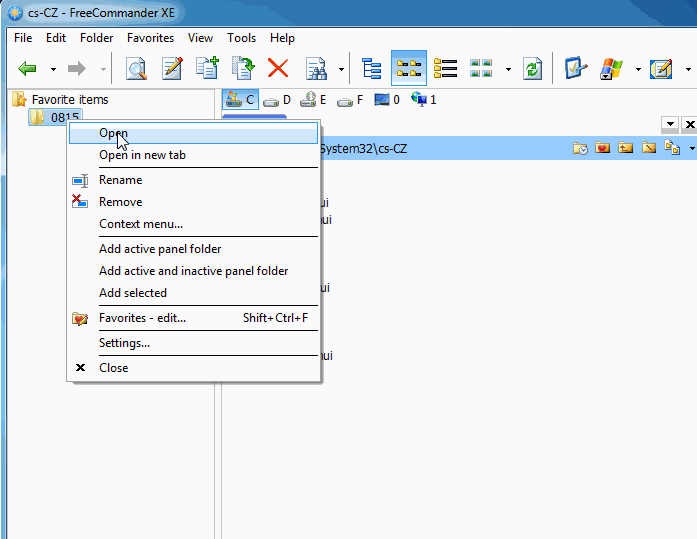
Task: Open the Search dropdown arrow
Action: (x=341, y=69)
